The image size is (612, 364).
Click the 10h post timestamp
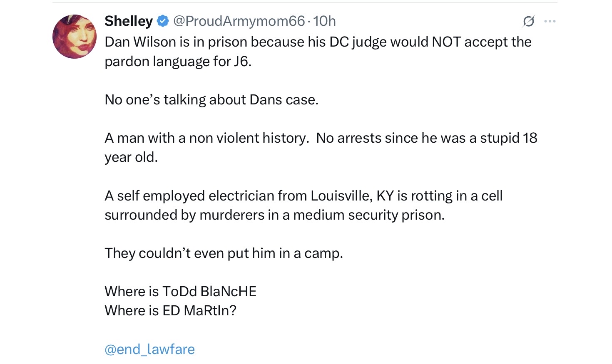pyautogui.click(x=324, y=21)
